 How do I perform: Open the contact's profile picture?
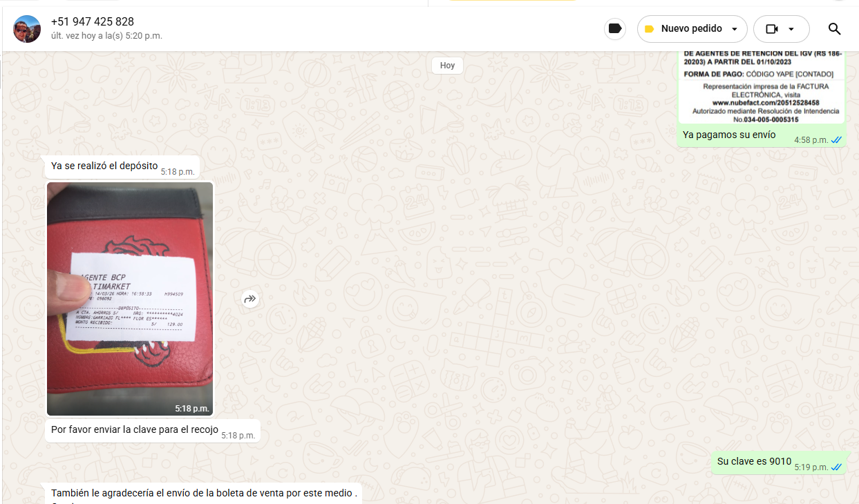[x=27, y=29]
